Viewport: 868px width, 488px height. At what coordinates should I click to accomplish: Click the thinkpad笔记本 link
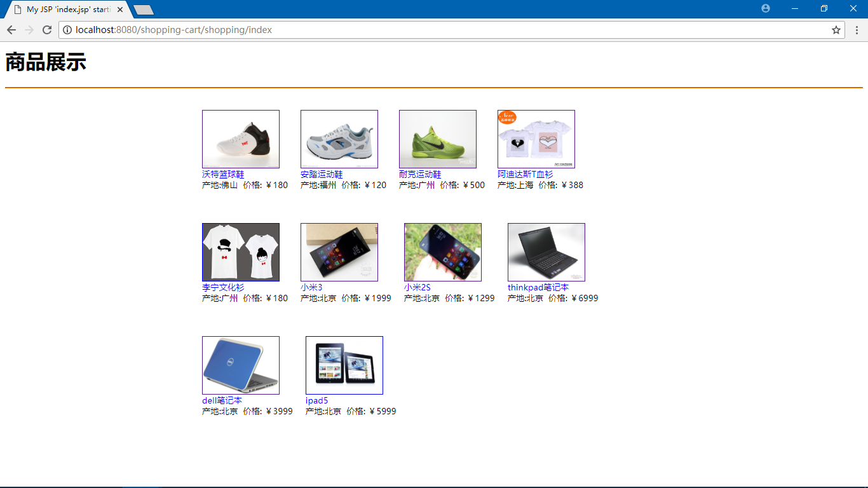(x=538, y=287)
